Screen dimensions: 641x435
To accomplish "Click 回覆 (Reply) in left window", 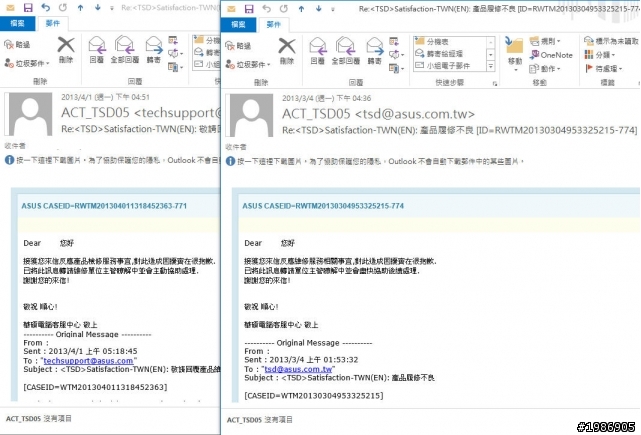I will 97,50.
